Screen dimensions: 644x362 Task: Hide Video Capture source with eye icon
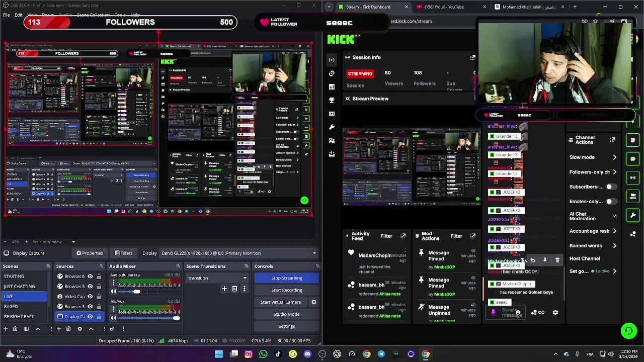tap(91, 296)
